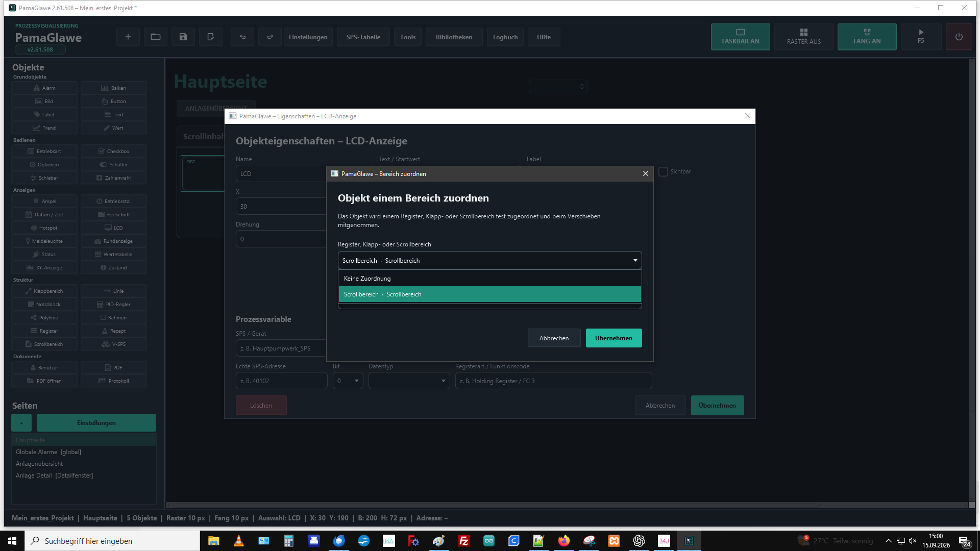Click Abbrechen in Bereich zuordnen dialog
Image resolution: width=980 pixels, height=551 pixels.
pyautogui.click(x=554, y=338)
